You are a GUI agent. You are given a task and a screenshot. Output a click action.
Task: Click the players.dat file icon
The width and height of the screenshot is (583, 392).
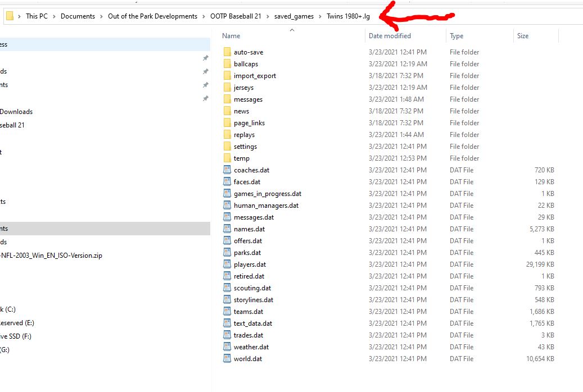click(x=227, y=264)
